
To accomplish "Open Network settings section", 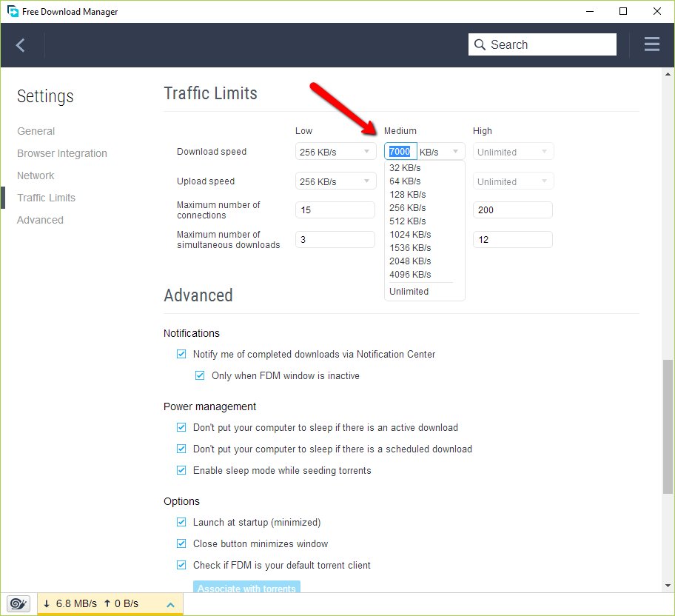I will [36, 175].
